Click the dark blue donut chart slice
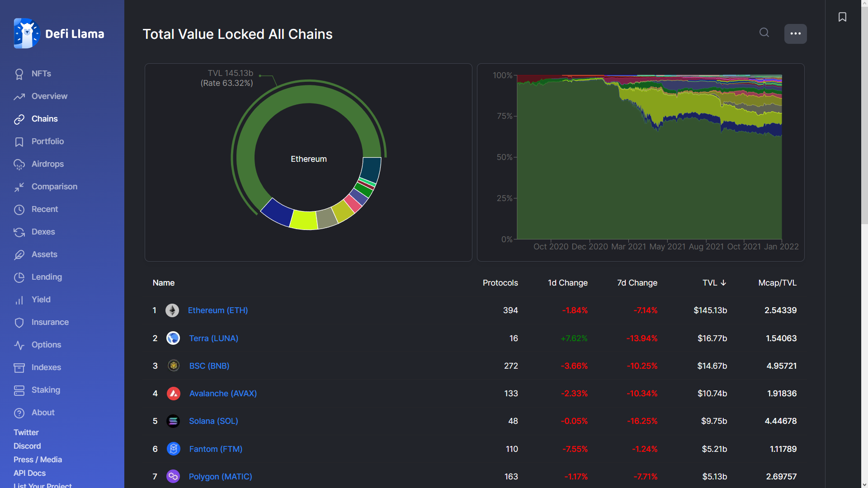Image resolution: width=868 pixels, height=488 pixels. click(x=278, y=212)
